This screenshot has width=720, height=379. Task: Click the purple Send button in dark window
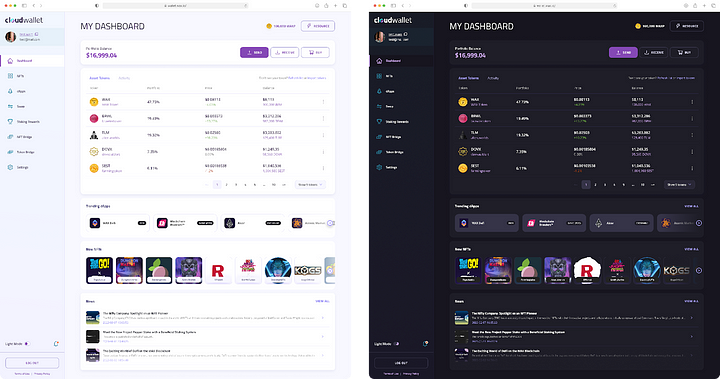tap(623, 52)
